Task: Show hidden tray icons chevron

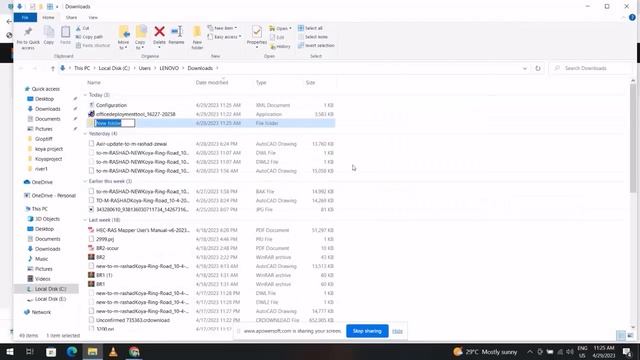Action: pyautogui.click(x=530, y=351)
